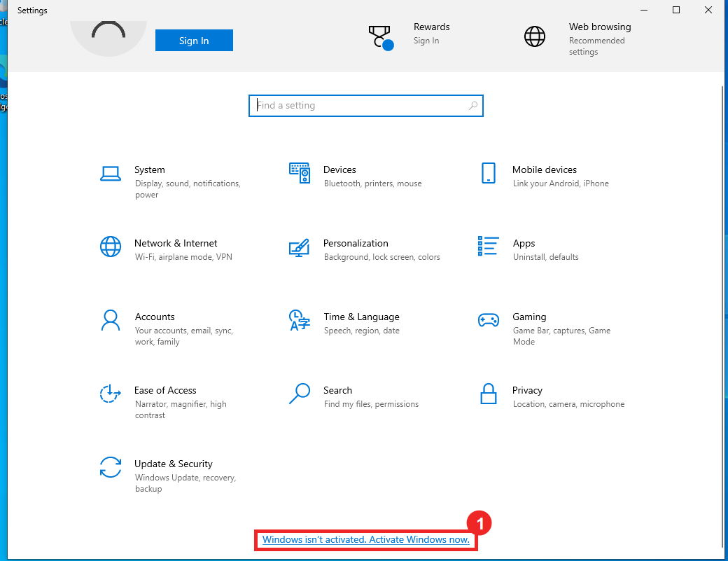
Task: Select the Gaming heading
Action: point(529,317)
